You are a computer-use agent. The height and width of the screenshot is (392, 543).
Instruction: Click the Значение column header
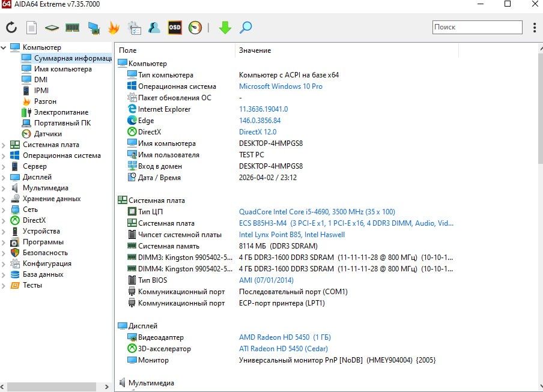click(x=347, y=50)
